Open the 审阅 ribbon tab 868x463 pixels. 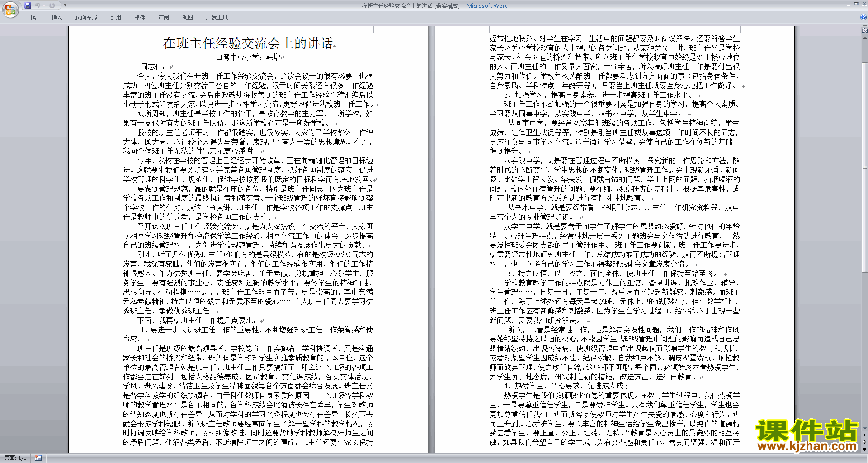(x=164, y=17)
